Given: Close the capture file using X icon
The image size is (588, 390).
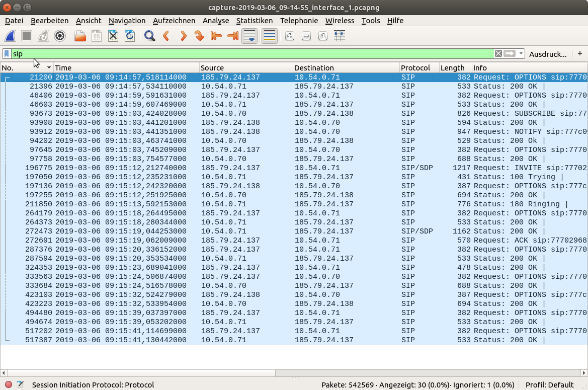Looking at the screenshot, I should pos(113,36).
